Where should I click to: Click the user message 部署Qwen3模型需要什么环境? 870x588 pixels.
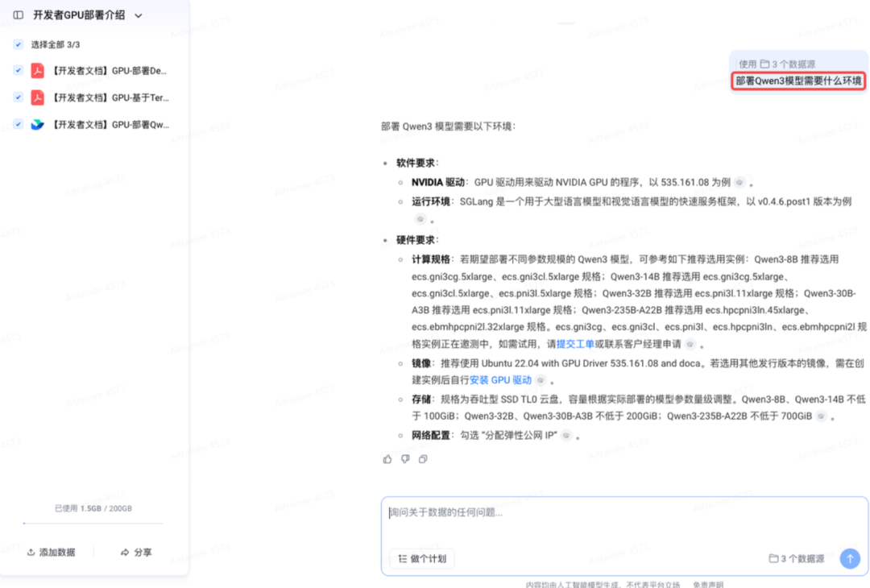click(798, 81)
